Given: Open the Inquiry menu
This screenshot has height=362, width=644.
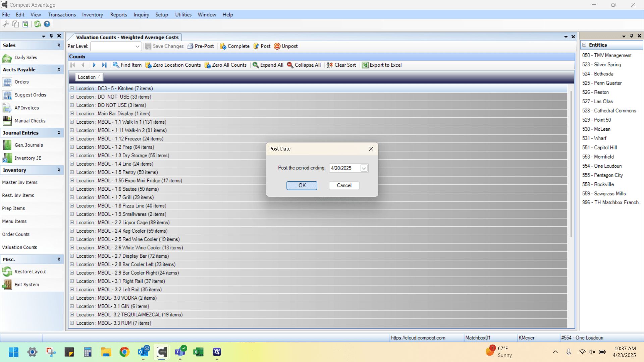Looking at the screenshot, I should click(141, 15).
